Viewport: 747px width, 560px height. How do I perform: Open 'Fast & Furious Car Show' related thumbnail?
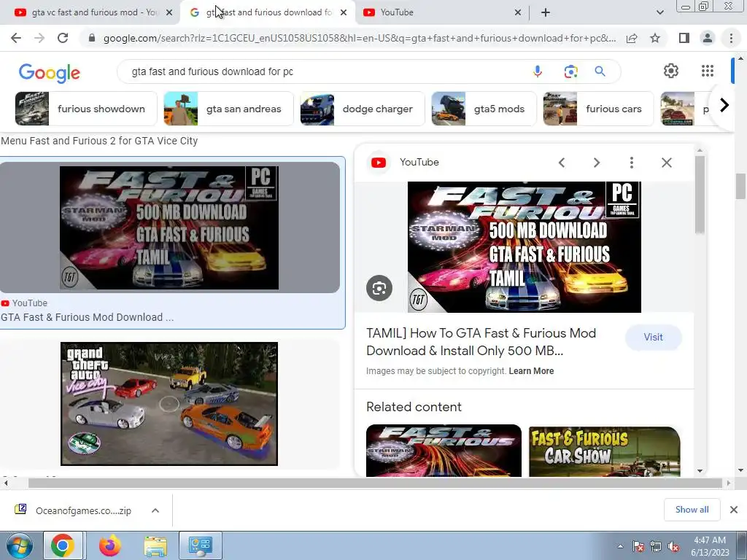[604, 451]
